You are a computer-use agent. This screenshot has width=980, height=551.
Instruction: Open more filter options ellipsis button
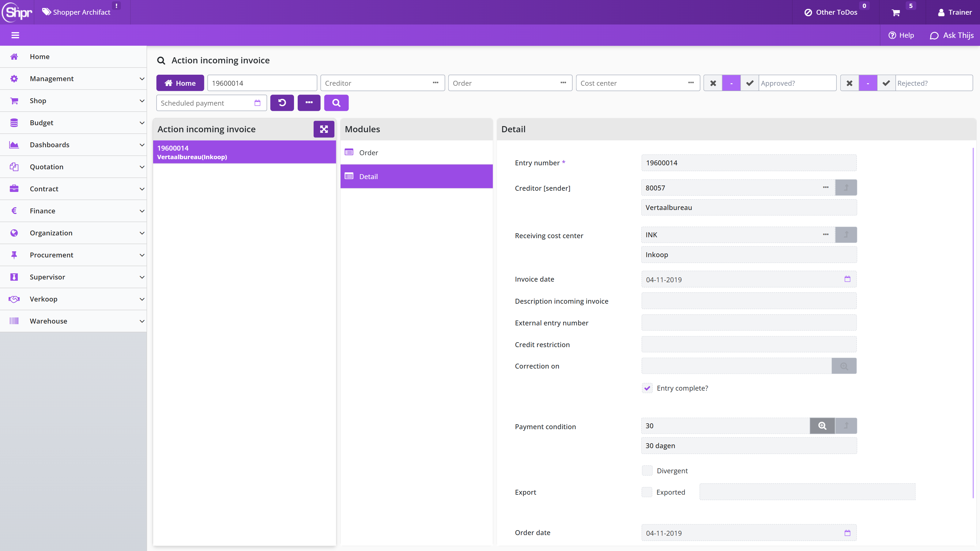point(309,103)
